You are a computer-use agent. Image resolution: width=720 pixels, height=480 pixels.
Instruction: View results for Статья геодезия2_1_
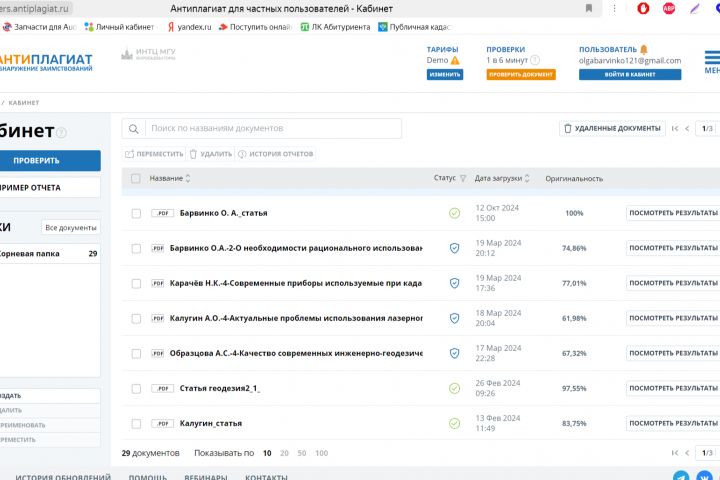click(673, 389)
